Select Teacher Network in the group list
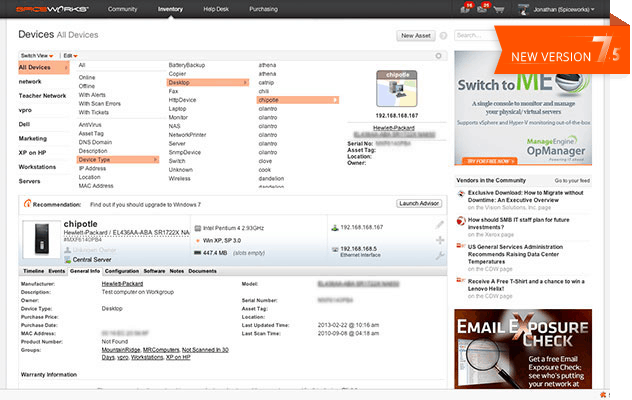632x400 pixels. (x=42, y=95)
